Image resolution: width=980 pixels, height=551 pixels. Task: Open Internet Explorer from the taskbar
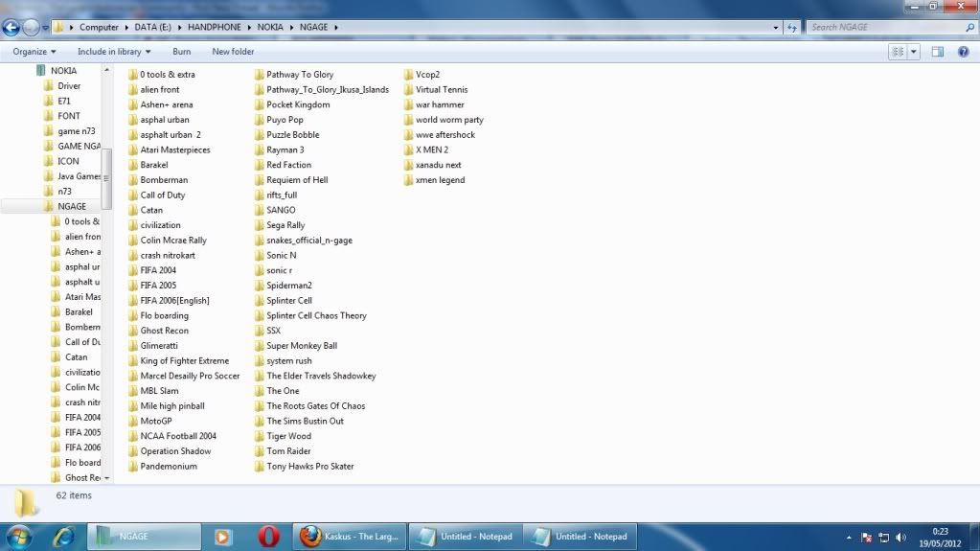click(x=63, y=537)
